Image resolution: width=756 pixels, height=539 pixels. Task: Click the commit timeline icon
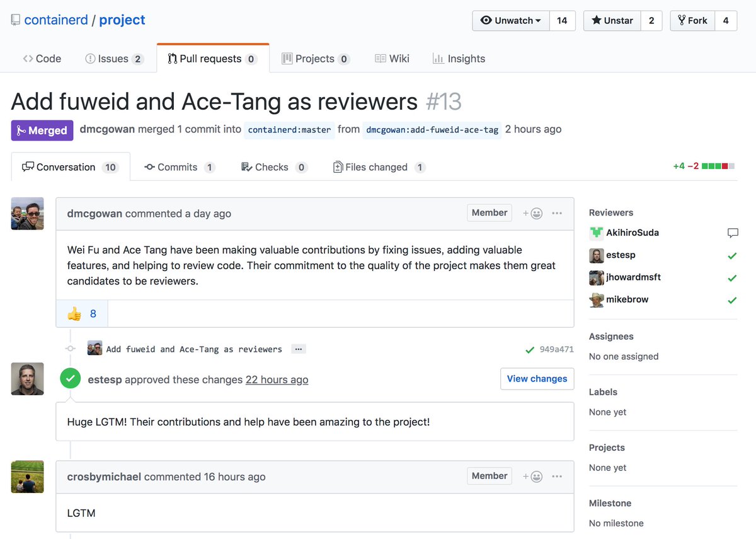[x=71, y=349]
